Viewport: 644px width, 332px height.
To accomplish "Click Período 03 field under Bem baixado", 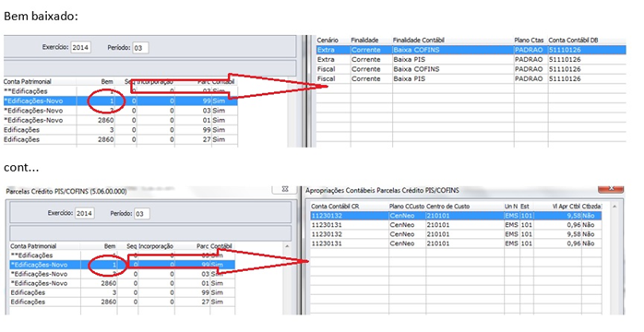I will (x=140, y=48).
